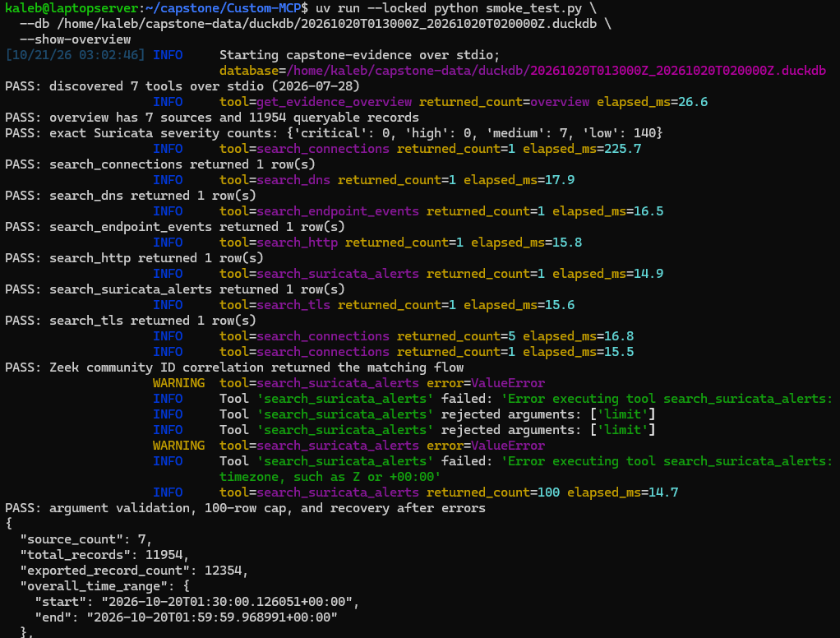Image resolution: width=840 pixels, height=638 pixels.
Task: Click the "start" timestamp JSON line
Action: click(197, 602)
